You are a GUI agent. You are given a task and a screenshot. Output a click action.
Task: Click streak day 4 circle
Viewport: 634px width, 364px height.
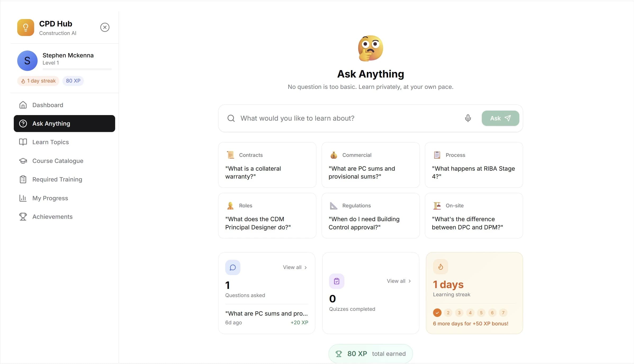(x=470, y=313)
